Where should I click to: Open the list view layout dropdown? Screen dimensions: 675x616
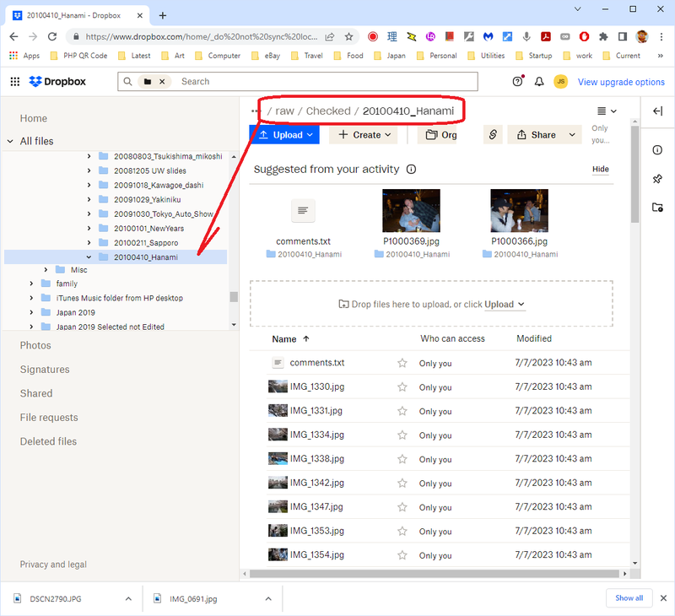coord(607,111)
